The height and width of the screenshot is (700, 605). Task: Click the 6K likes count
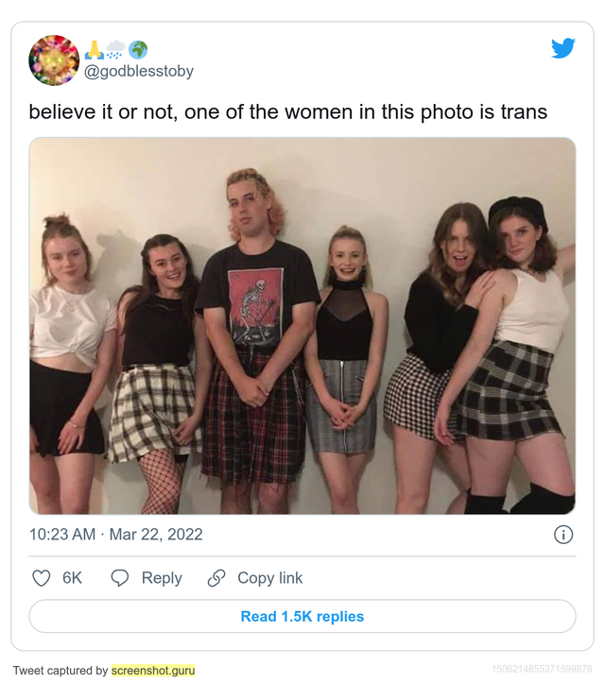tap(73, 578)
